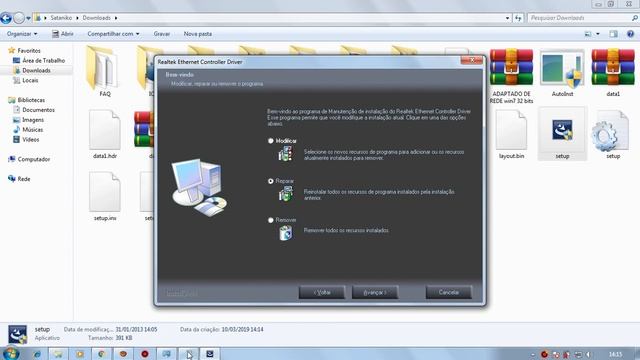Select Locais in sidebar
The width and height of the screenshot is (640, 360).
(x=30, y=80)
